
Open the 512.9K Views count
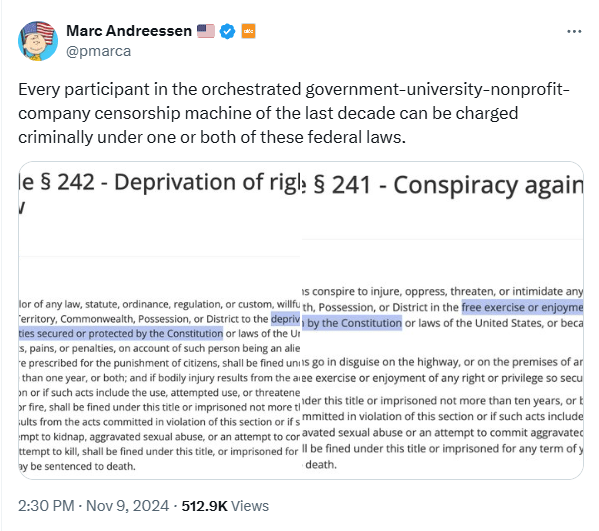point(225,506)
